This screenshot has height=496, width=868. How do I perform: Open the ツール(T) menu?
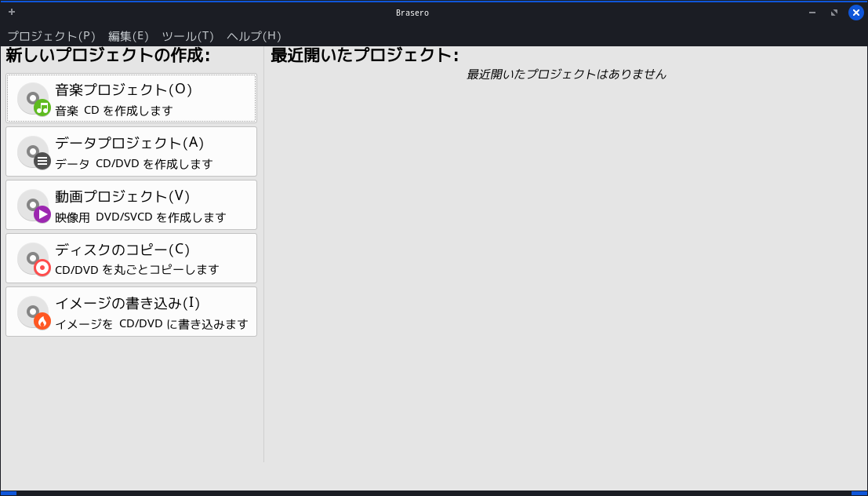[x=187, y=36]
